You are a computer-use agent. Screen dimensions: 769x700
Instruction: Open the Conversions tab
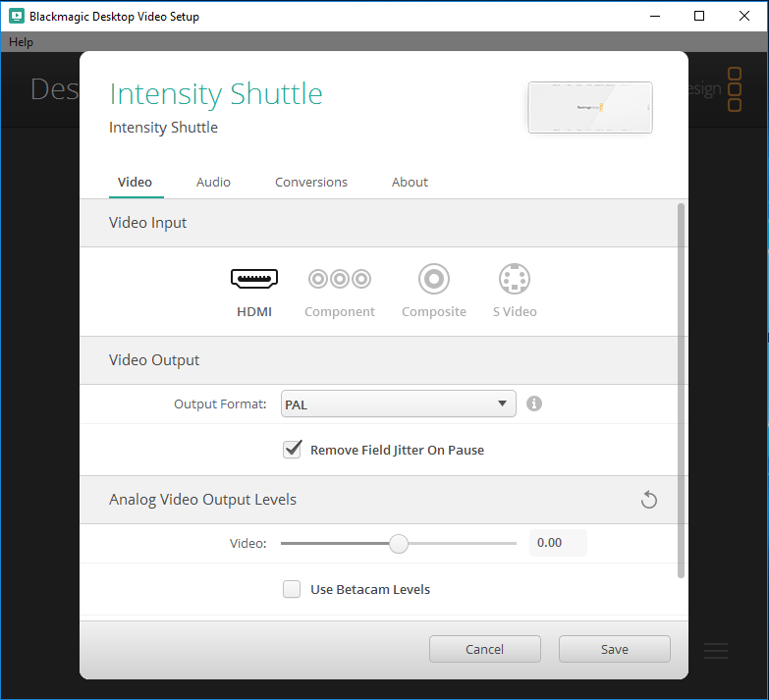tap(311, 183)
